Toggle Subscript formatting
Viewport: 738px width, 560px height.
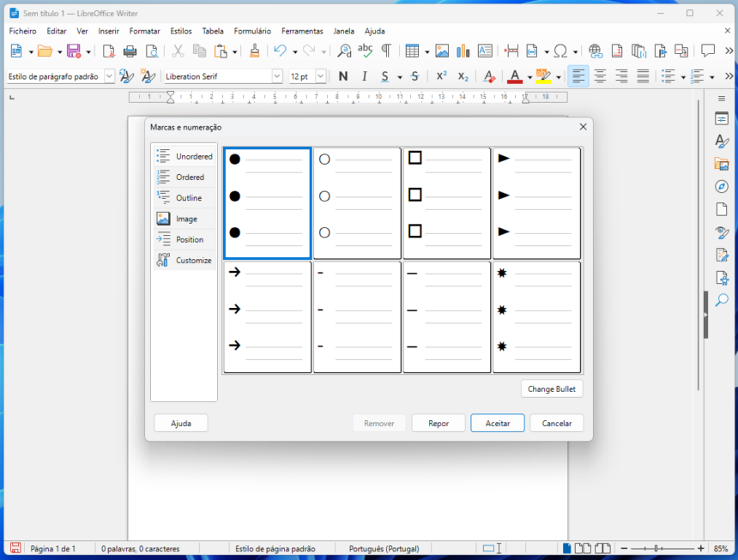pyautogui.click(x=463, y=76)
